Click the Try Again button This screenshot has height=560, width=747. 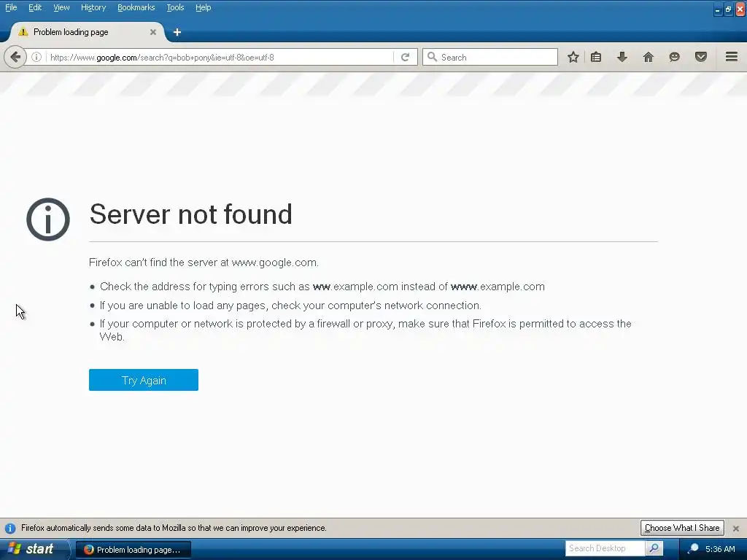point(144,380)
